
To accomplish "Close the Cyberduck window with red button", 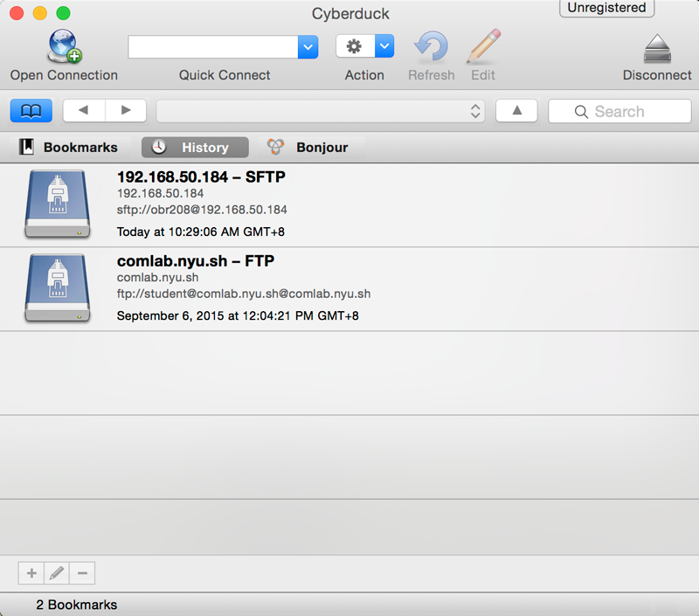I will [17, 13].
